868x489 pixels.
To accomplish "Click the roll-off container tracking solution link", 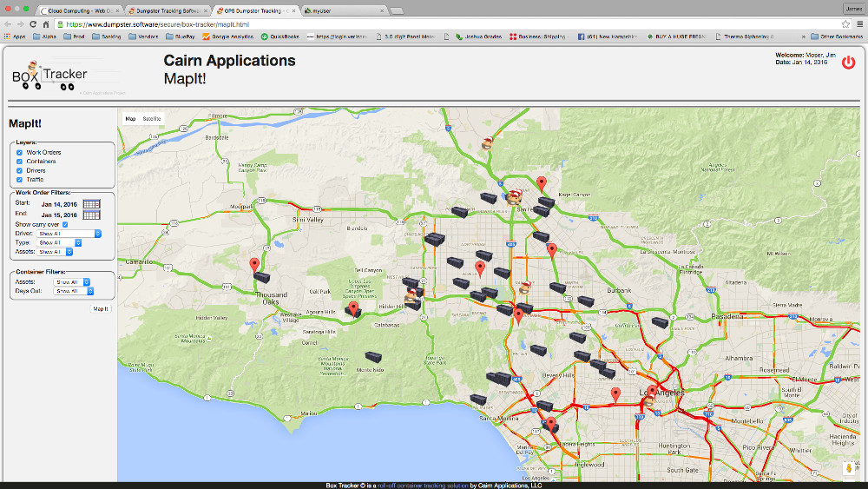I will click(423, 486).
